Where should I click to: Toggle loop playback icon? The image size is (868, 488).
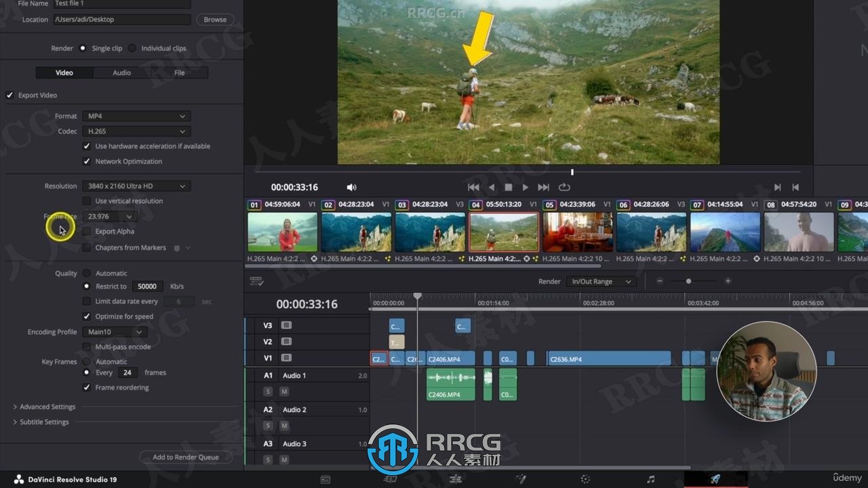(564, 187)
